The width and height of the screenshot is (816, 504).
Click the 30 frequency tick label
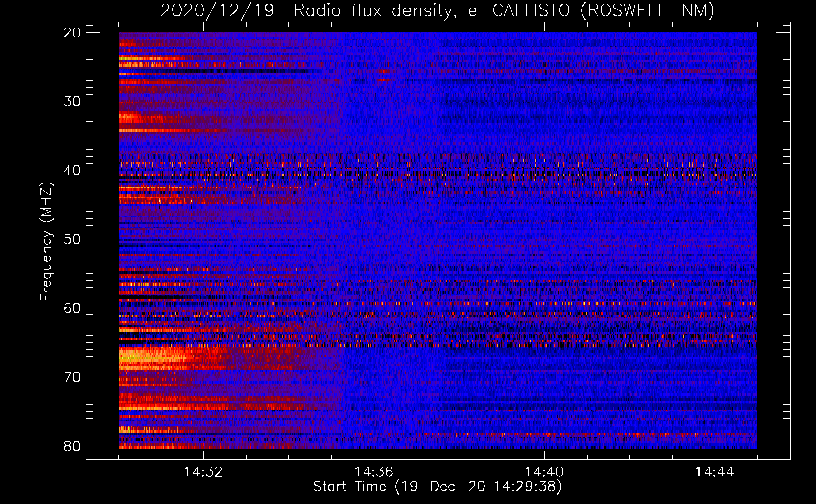click(72, 101)
